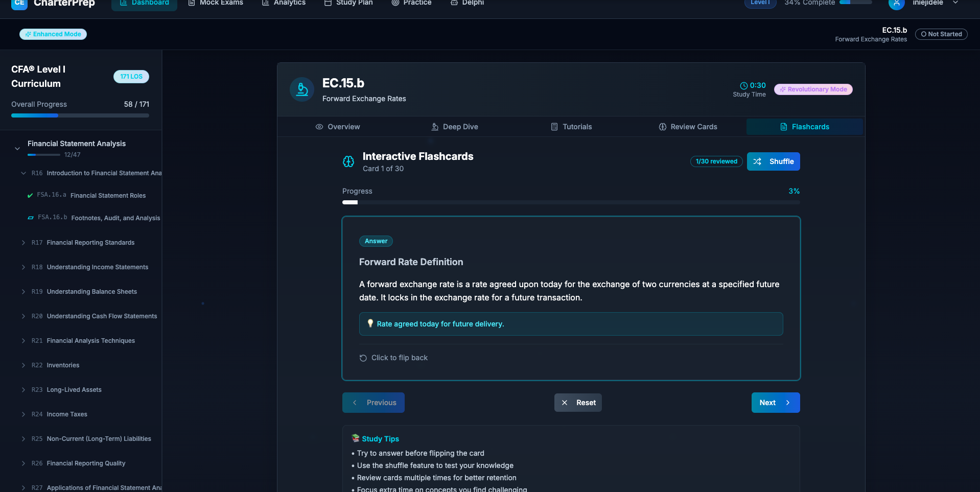Reset the flashcard progress
The width and height of the screenshot is (980, 492).
(578, 403)
